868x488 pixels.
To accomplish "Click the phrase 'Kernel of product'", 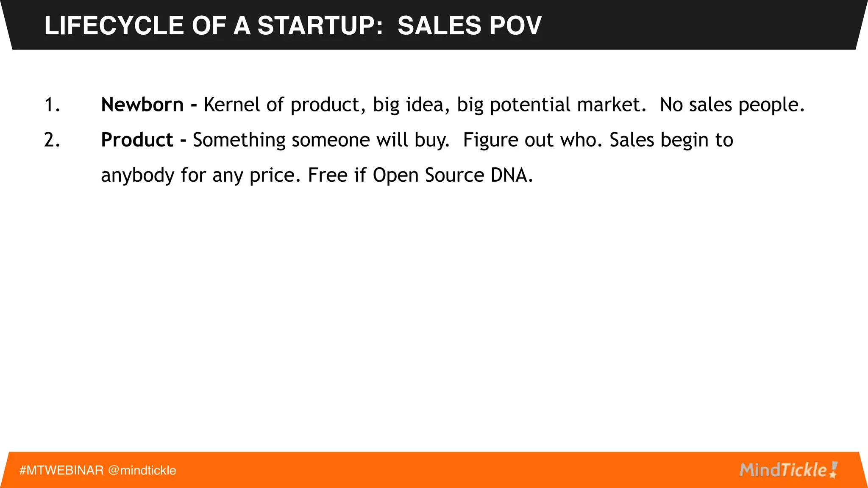I will [281, 105].
